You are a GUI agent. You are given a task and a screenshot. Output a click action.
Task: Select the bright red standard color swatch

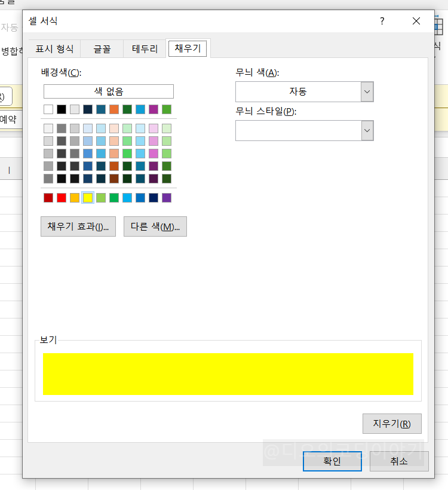coord(62,198)
